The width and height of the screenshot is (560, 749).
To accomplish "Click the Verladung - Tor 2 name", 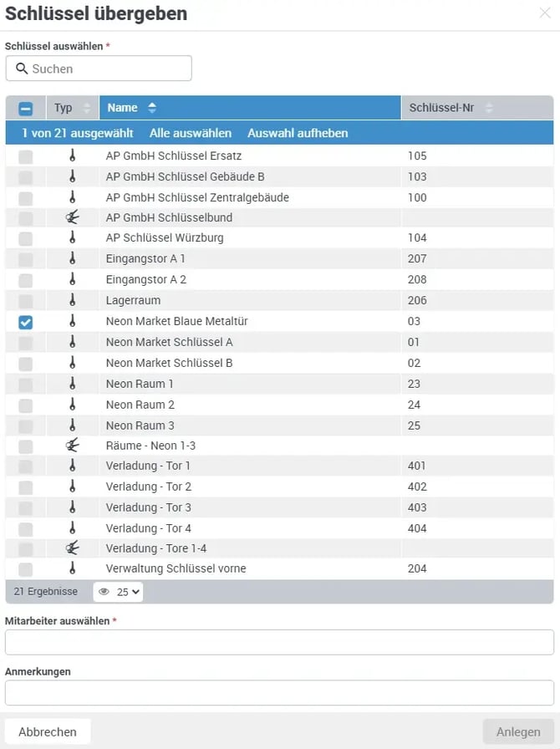I will point(149,487).
